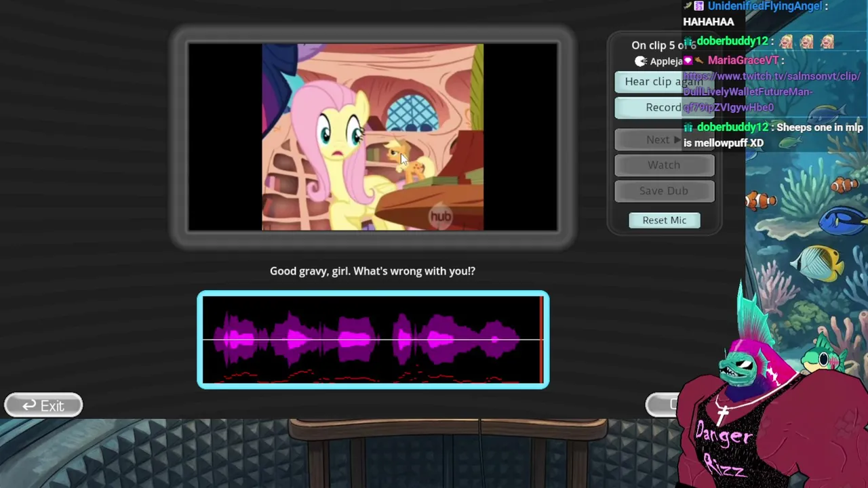This screenshot has width=868, height=488.
Task: Open doberbuddy12's username on the emote message
Action: click(x=732, y=41)
